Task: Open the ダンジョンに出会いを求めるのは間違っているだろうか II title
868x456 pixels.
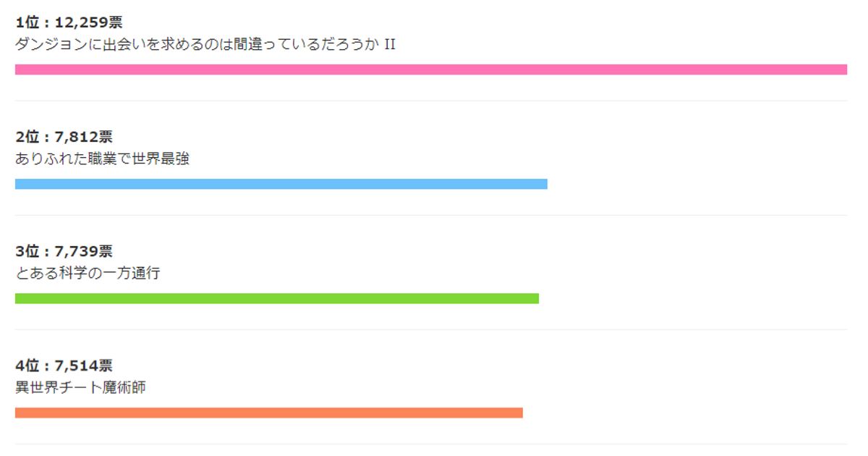Action: pyautogui.click(x=205, y=45)
